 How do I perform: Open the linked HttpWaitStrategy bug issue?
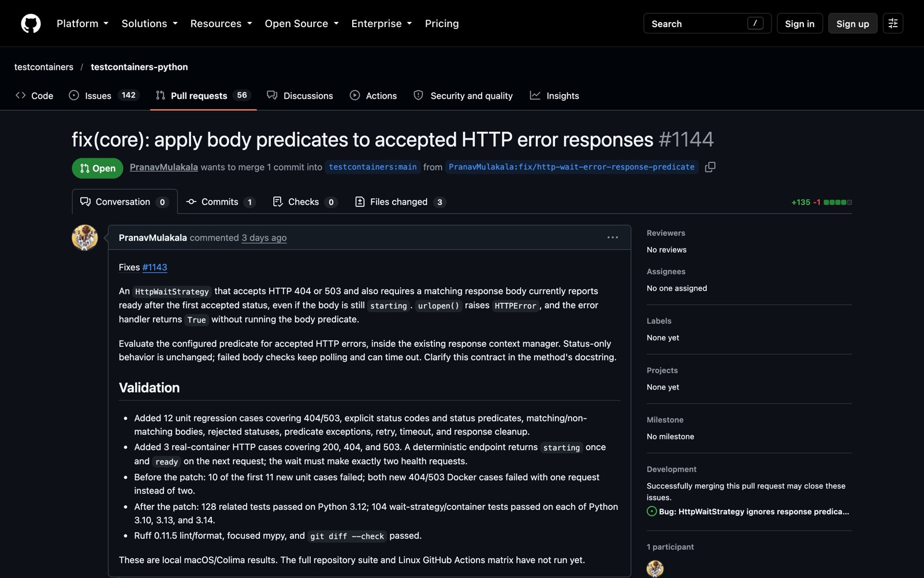click(754, 512)
